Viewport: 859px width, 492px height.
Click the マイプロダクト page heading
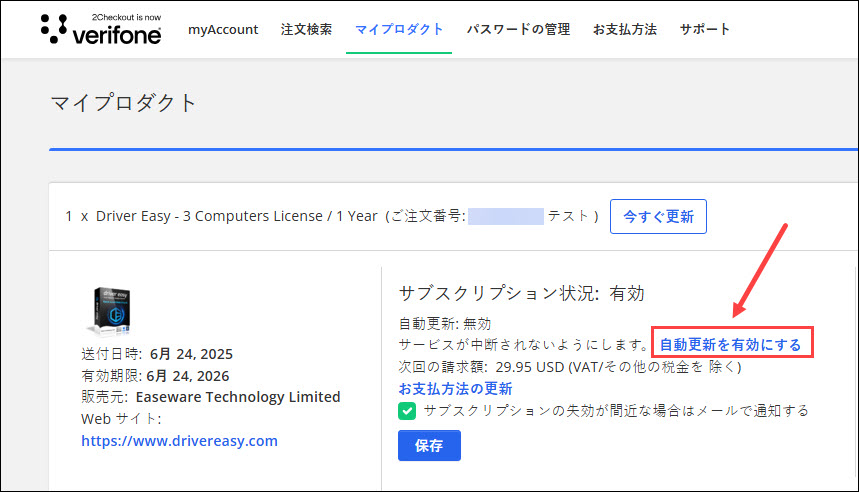click(x=123, y=103)
